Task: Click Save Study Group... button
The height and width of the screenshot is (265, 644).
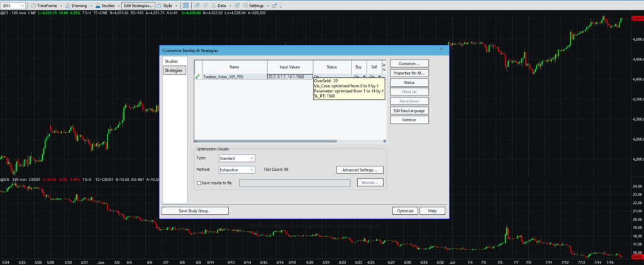Action: (195, 211)
